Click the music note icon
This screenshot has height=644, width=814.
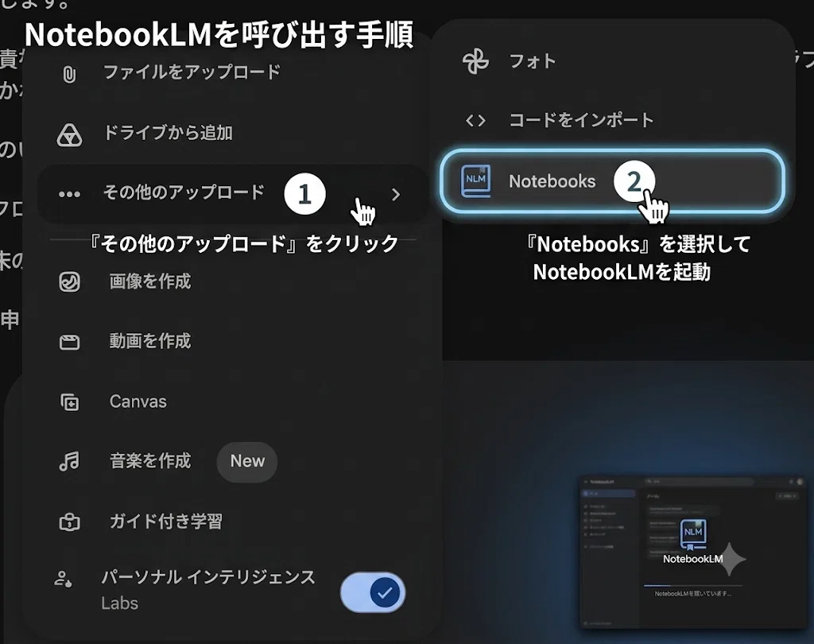click(69, 461)
